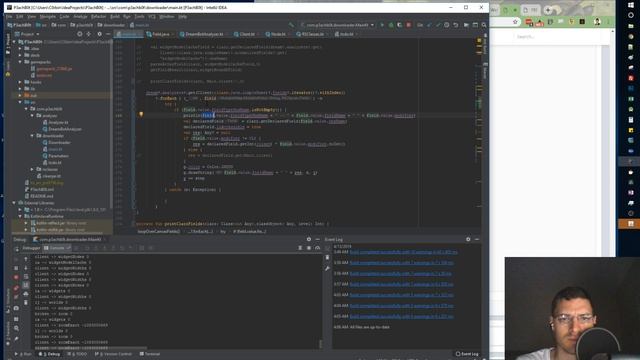Click the yellow intention light bulb in editor gutter
The width and height of the screenshot is (640, 360).
point(141,115)
